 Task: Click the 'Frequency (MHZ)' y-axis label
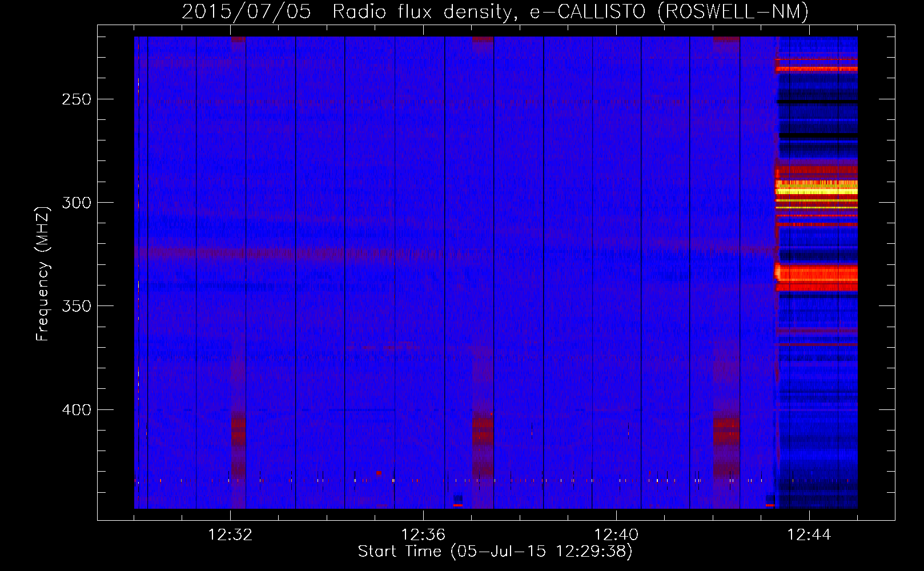43,274
